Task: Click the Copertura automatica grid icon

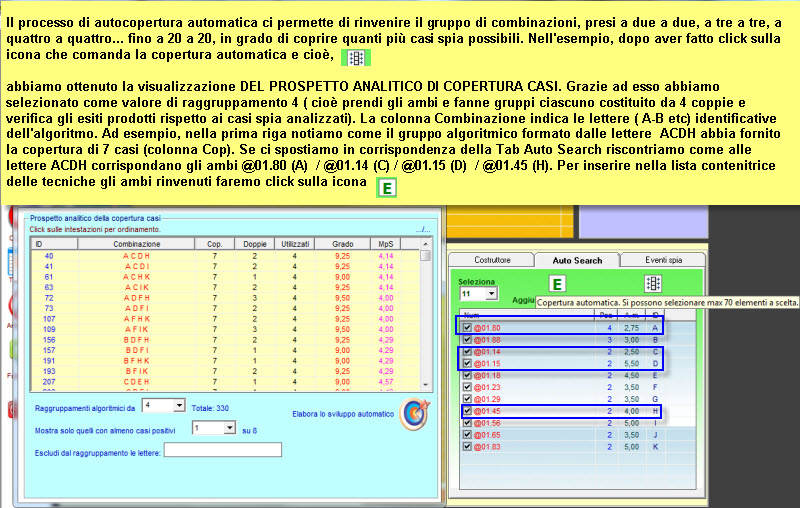Action: [x=653, y=284]
